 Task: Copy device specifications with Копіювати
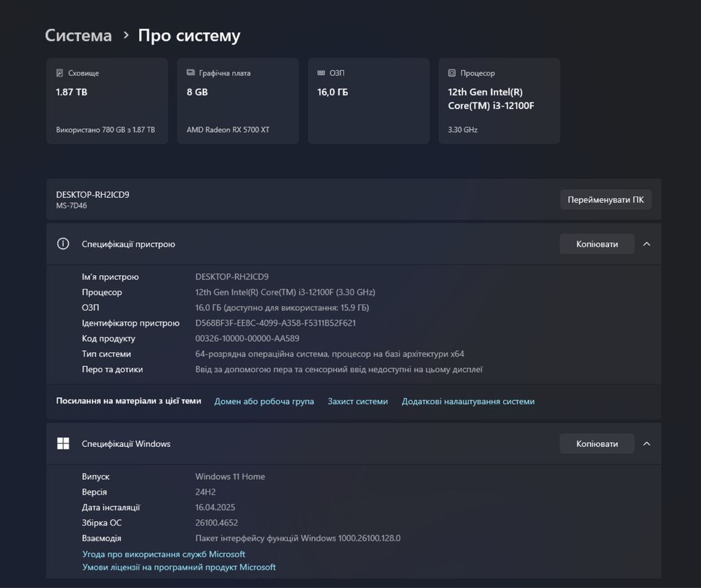[597, 244]
